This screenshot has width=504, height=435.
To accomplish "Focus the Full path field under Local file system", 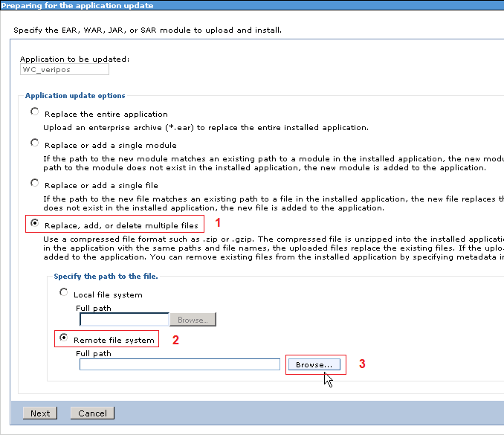I will [124, 320].
